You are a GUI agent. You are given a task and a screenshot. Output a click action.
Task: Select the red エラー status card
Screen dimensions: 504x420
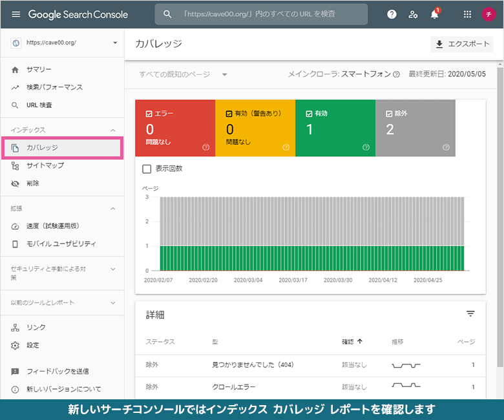tap(175, 128)
